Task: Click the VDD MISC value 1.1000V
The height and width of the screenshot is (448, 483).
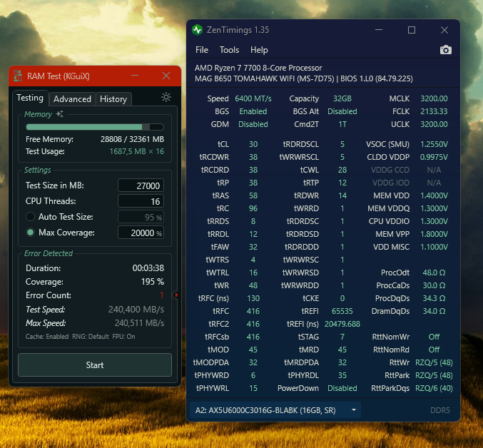Action: [434, 248]
